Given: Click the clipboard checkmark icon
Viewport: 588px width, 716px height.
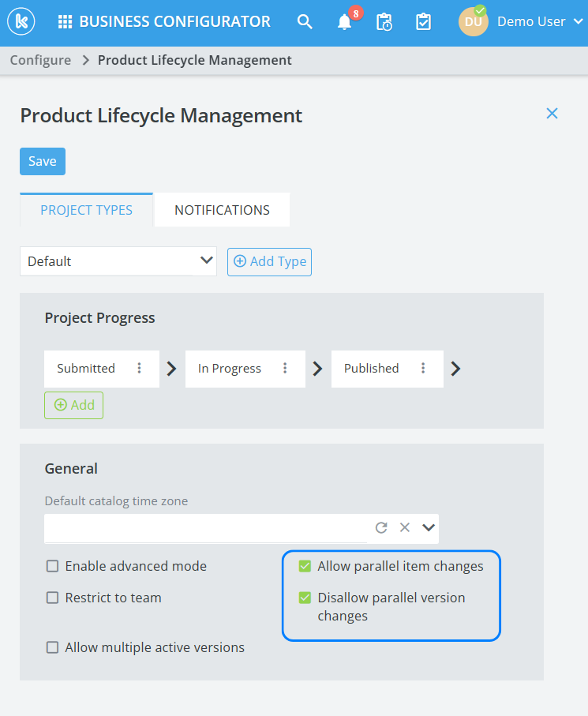Looking at the screenshot, I should [x=423, y=22].
